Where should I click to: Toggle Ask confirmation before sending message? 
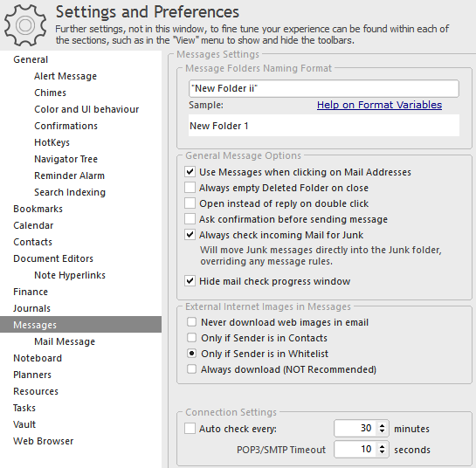point(190,219)
